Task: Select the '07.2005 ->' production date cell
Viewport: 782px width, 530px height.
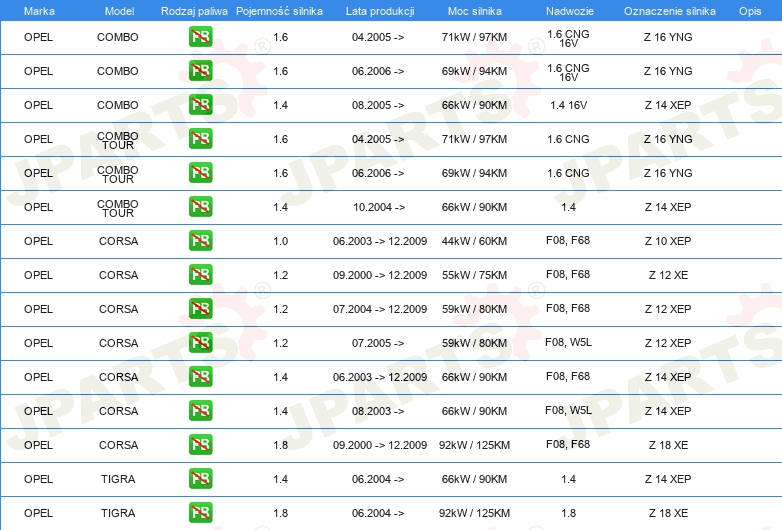Action: (x=378, y=343)
